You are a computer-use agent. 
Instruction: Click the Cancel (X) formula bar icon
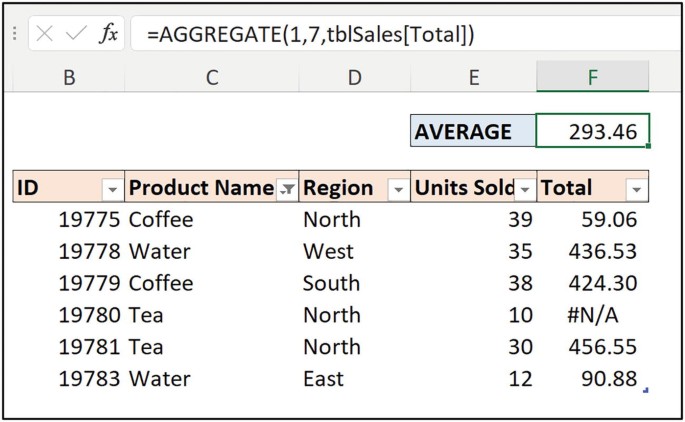pyautogui.click(x=45, y=34)
